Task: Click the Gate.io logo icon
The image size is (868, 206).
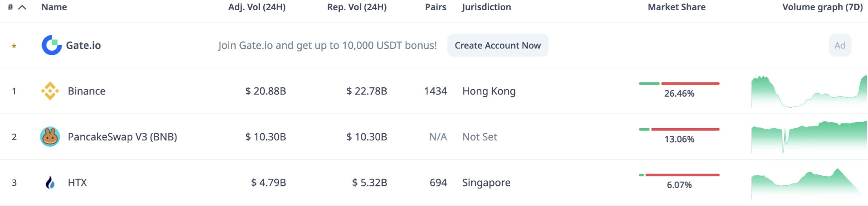Action: click(x=52, y=45)
